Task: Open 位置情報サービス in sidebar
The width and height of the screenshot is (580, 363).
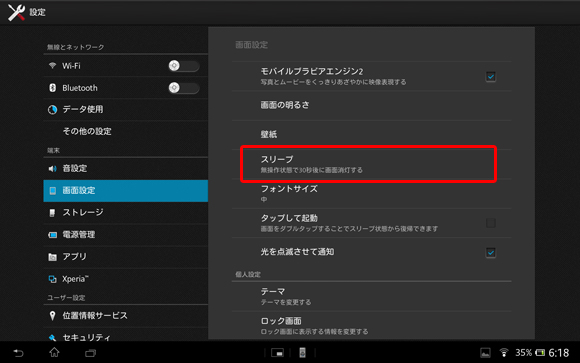Action: click(x=125, y=316)
